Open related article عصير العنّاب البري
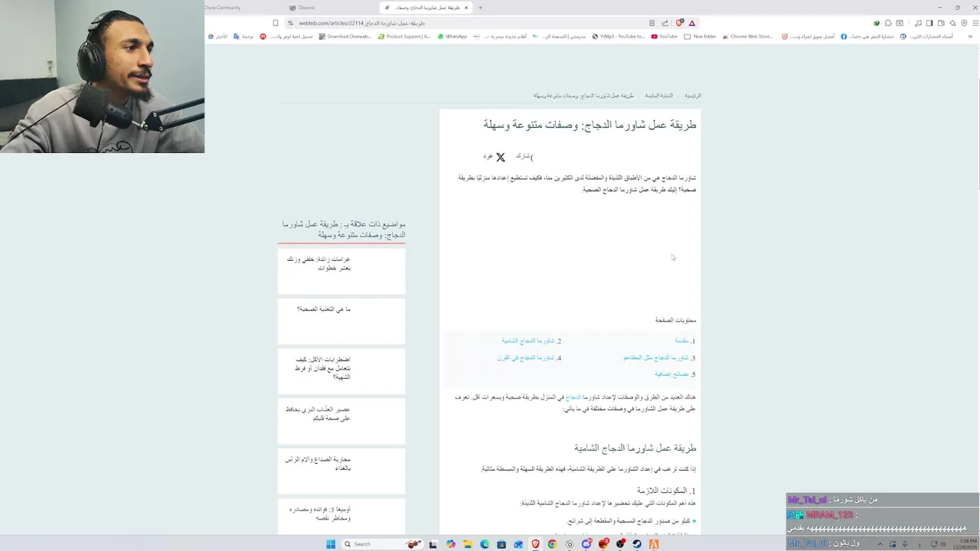This screenshot has width=980, height=551. 341,421
